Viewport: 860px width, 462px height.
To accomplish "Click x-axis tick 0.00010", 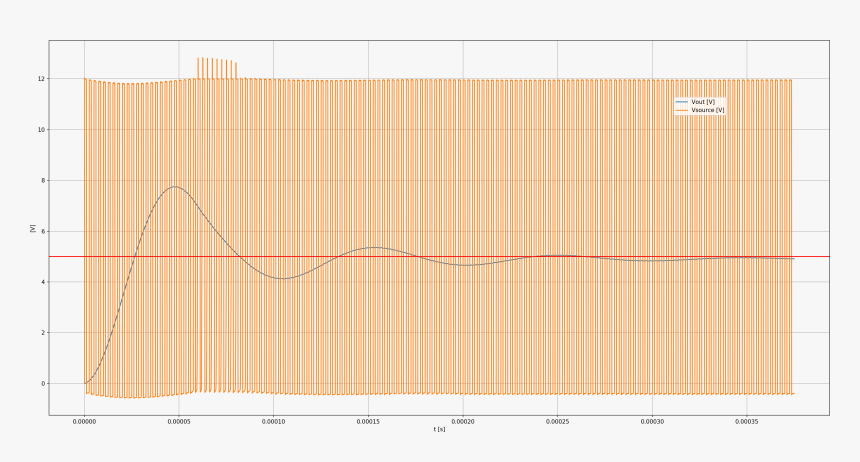I will pyautogui.click(x=273, y=421).
